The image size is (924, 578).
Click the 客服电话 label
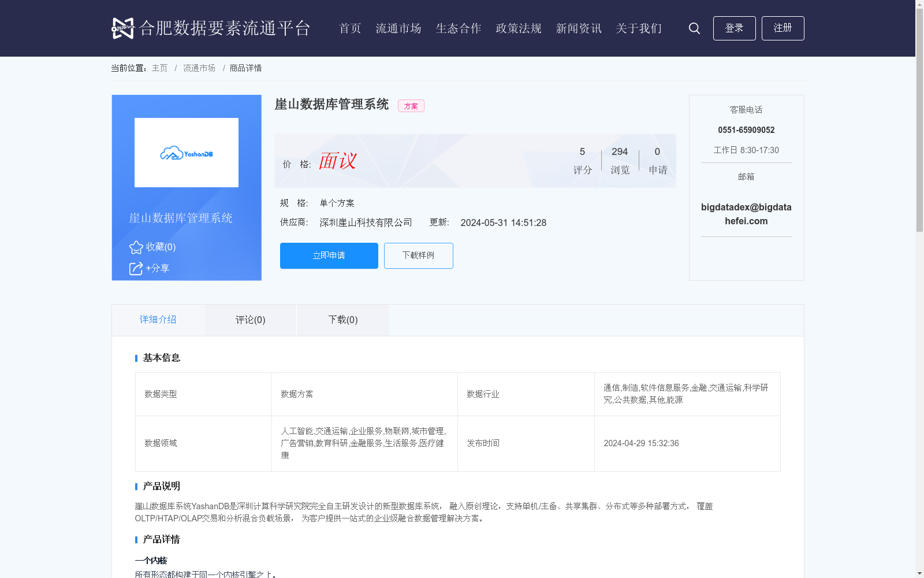coord(746,110)
